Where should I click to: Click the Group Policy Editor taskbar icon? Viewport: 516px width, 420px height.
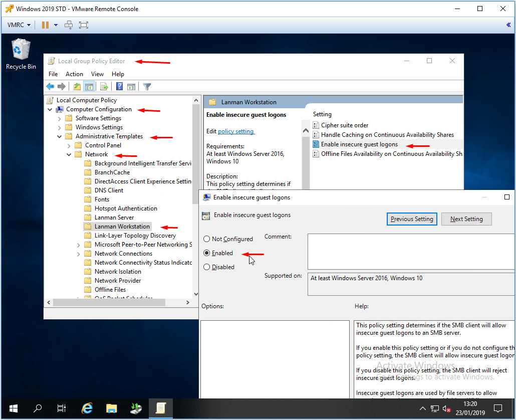(x=161, y=408)
